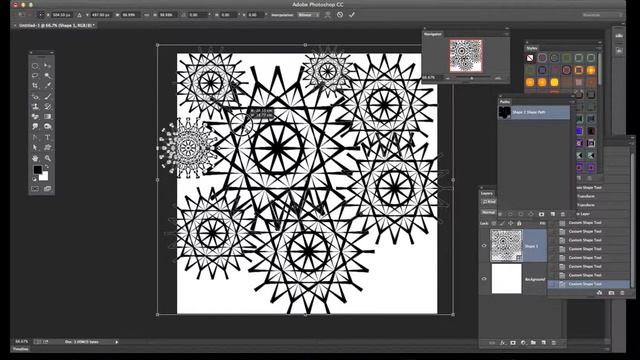Toggle lock position

511,223
